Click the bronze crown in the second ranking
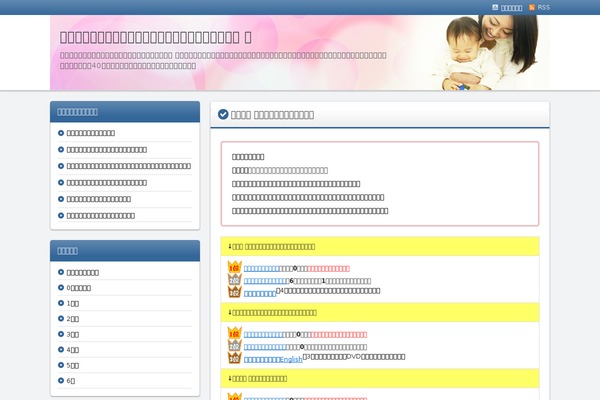600x400 pixels. pyautogui.click(x=235, y=358)
